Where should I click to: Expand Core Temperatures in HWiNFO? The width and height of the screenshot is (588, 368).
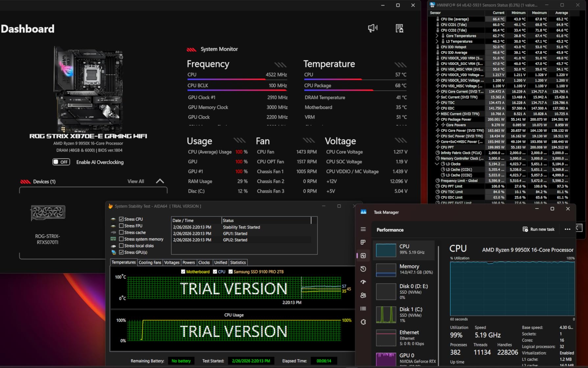(437, 36)
